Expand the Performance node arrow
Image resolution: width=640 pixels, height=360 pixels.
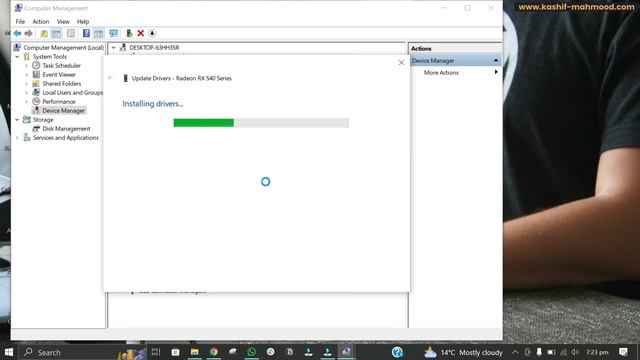(27, 102)
